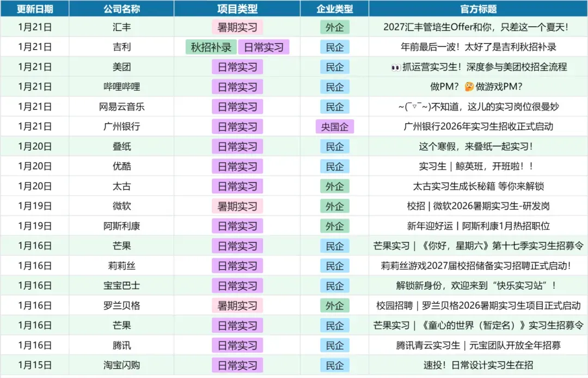588x378 pixels.
Task: Click the 暑期实习 tag in 罗兰贝格 row
Action: pyautogui.click(x=237, y=305)
